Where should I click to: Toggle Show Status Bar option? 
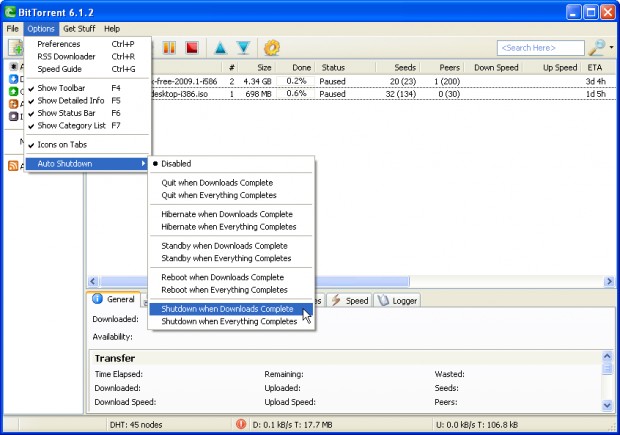88,113
